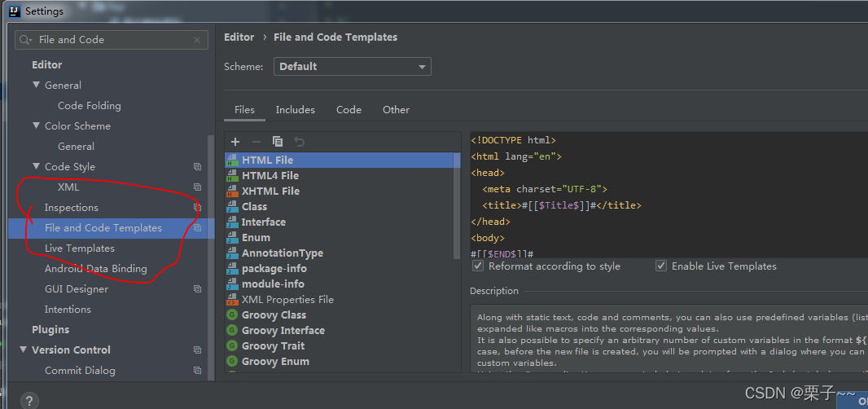
Task: Click project-level icon beside Code Style
Action: (x=197, y=167)
